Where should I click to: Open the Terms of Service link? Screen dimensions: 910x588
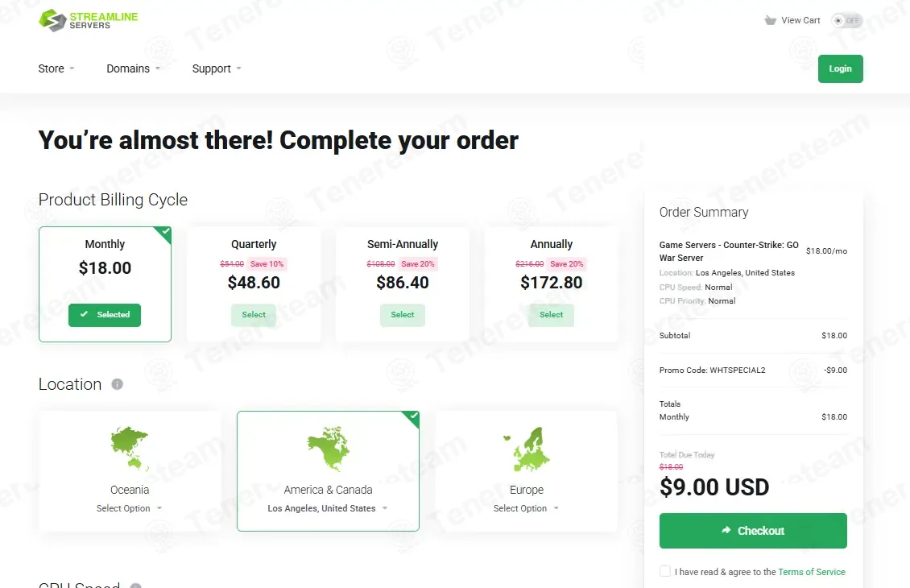[x=811, y=572]
